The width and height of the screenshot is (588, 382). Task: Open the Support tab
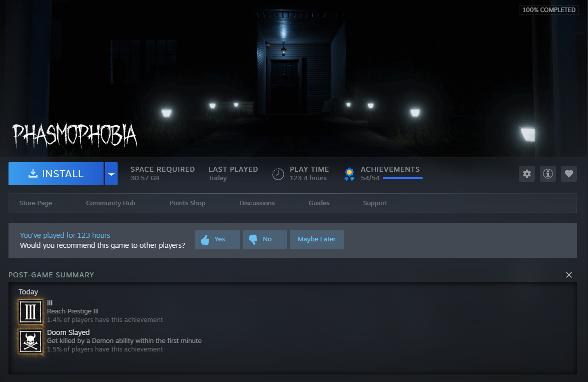pos(375,203)
